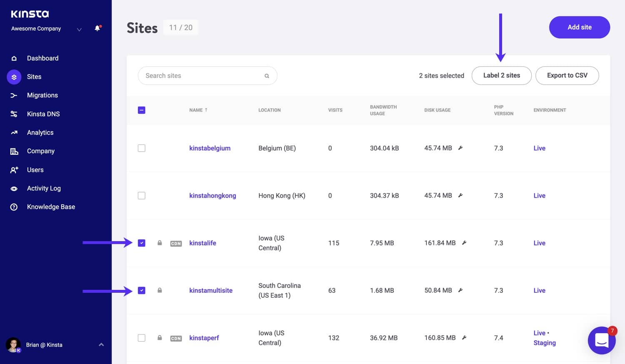Collapse the Brian @ Kinsta account menu
The height and width of the screenshot is (364, 625).
tap(101, 344)
